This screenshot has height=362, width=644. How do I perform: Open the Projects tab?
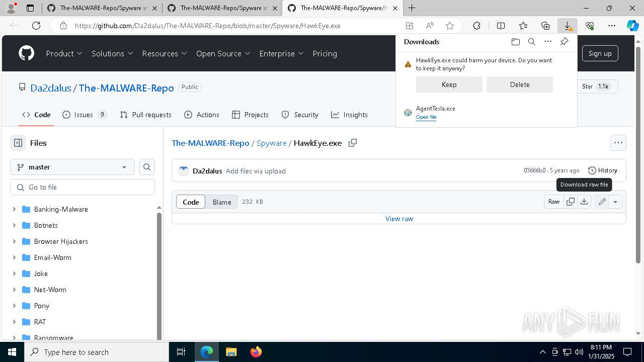(250, 115)
